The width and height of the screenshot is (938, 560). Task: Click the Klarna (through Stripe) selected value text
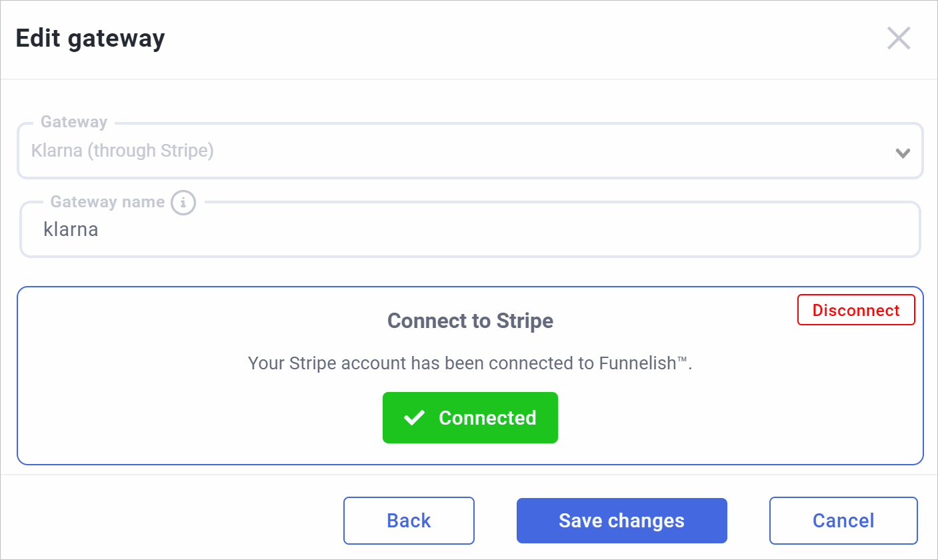coord(123,151)
